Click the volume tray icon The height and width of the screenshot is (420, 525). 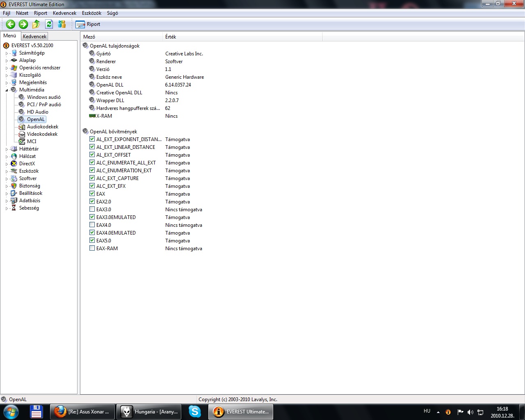(470, 412)
